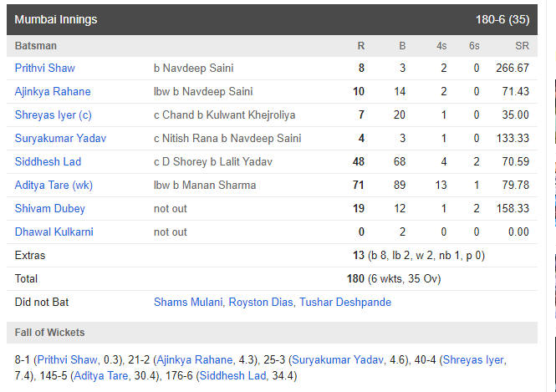This screenshot has height=392, width=556.
Task: Open Siddhesh Lad batsman row link
Action: pyautogui.click(x=48, y=161)
